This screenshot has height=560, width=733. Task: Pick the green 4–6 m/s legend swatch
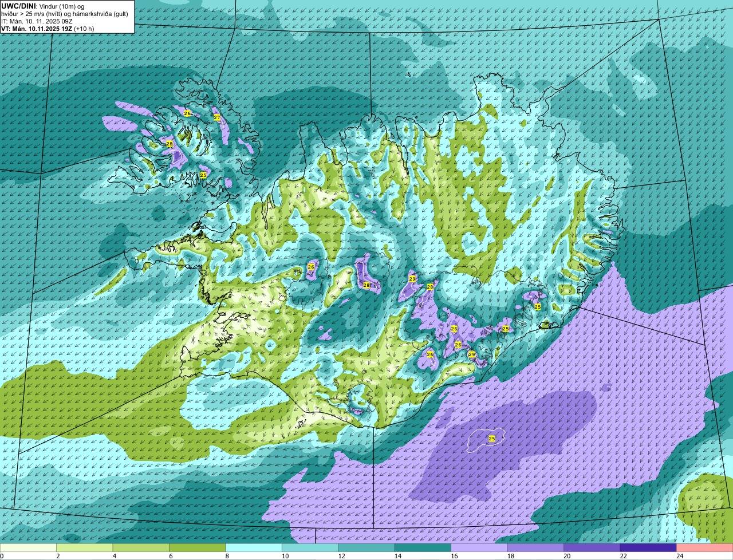click(141, 547)
